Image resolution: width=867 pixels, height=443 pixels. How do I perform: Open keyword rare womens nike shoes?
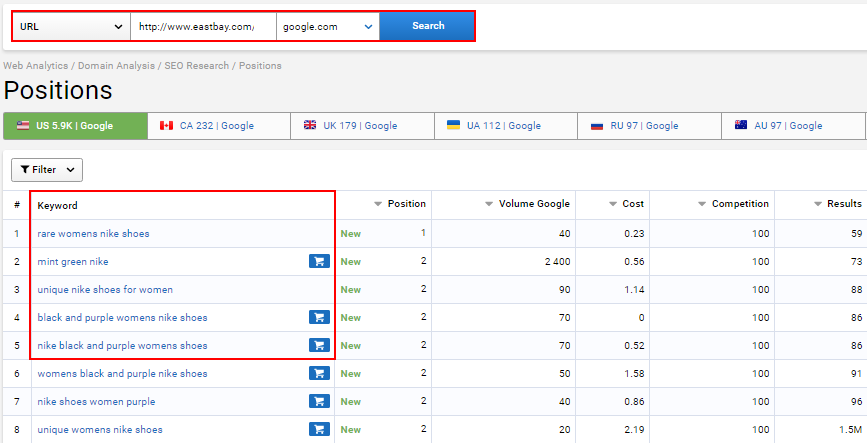[93, 234]
